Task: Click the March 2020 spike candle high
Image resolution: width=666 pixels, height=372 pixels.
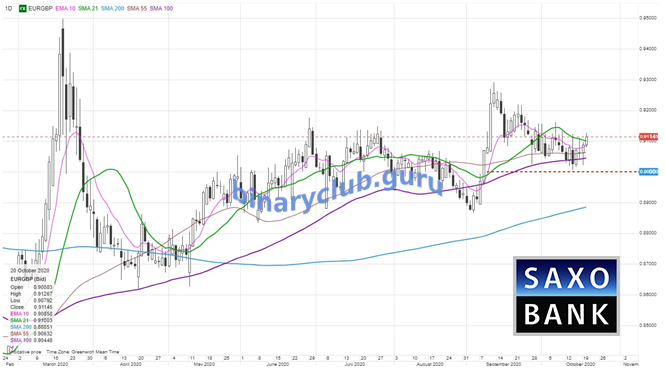Action: pos(63,20)
